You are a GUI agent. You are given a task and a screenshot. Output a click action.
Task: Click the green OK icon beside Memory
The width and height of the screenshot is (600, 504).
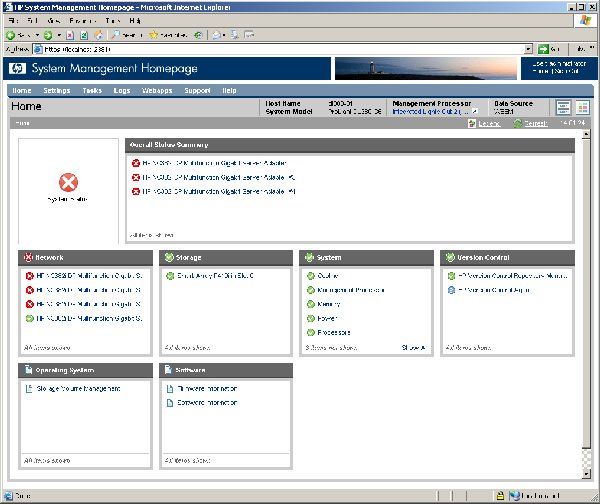click(x=311, y=304)
